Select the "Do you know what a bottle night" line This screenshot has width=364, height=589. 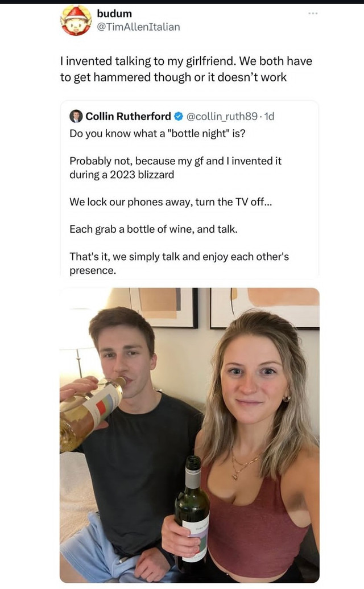coord(159,134)
